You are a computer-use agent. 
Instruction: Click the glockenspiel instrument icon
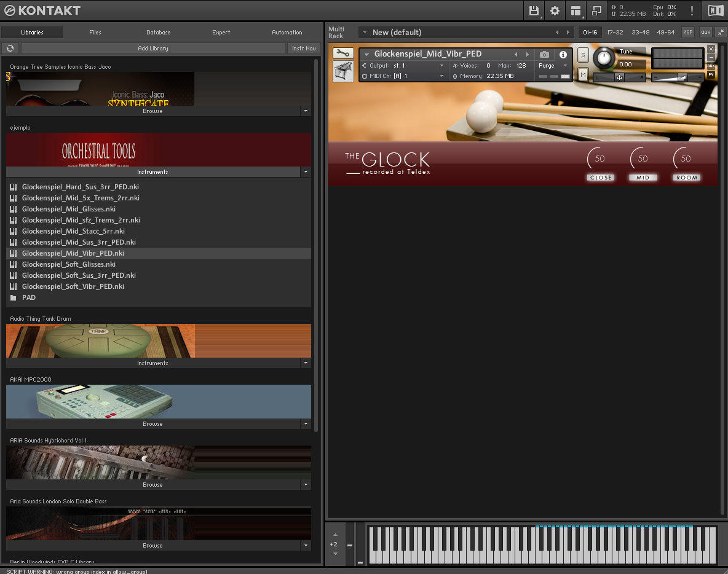coord(343,72)
